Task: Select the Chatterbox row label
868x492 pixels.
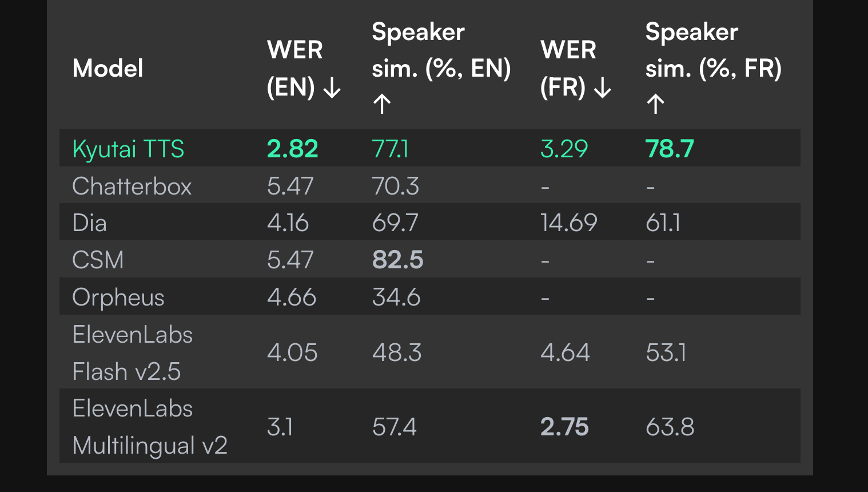Action: [132, 186]
